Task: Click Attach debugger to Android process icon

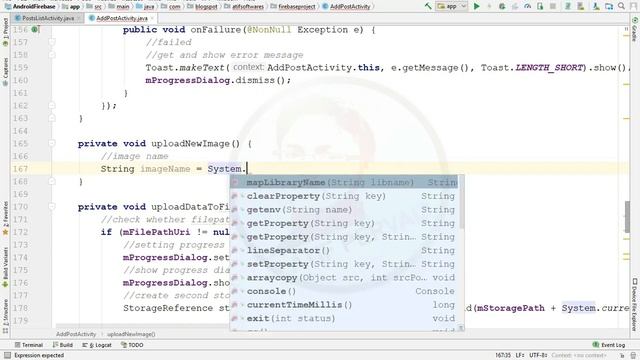Action: point(540,6)
